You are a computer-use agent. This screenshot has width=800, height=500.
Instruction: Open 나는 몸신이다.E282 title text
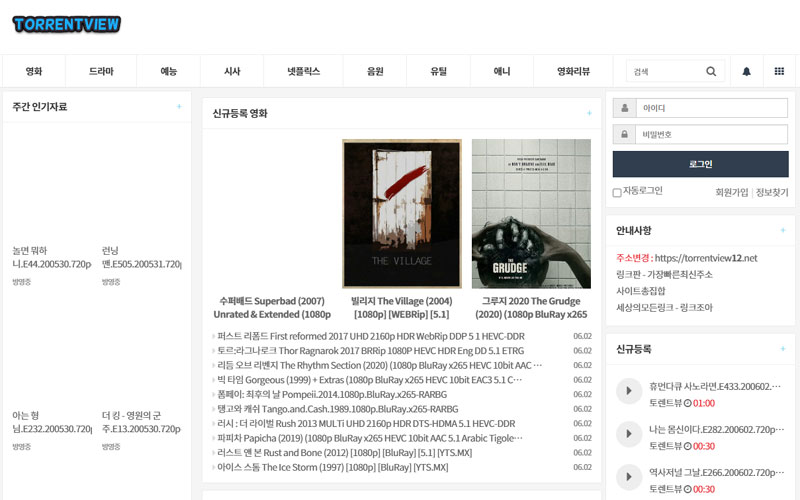[716, 429]
